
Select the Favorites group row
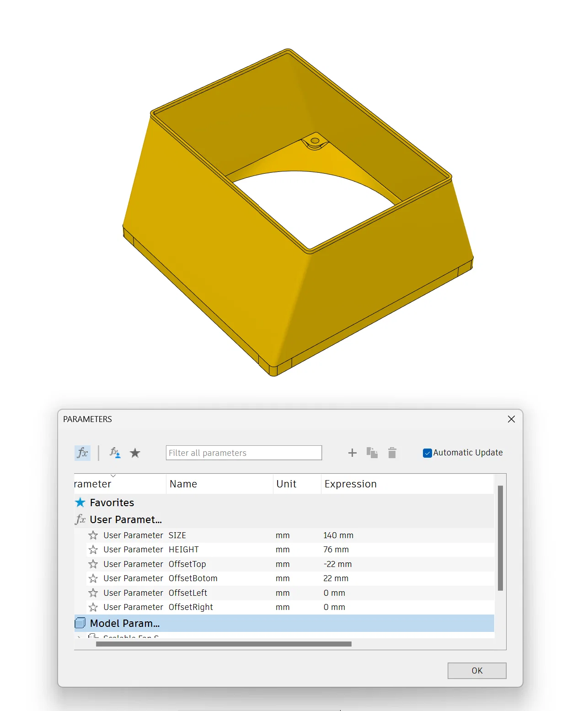click(284, 503)
